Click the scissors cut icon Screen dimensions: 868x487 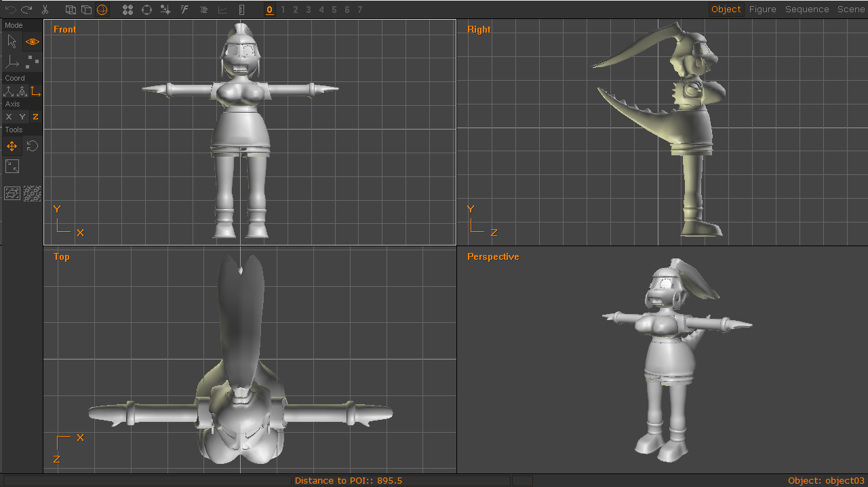click(45, 9)
